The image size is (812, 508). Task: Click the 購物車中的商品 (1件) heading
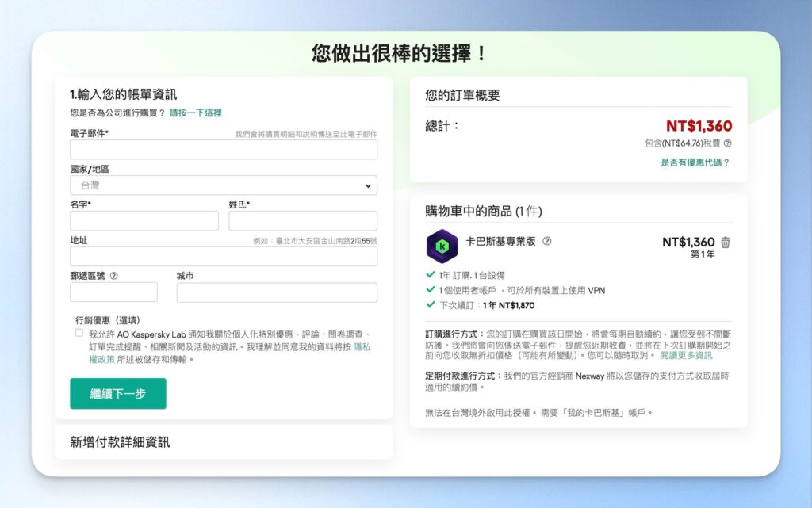[x=483, y=211]
